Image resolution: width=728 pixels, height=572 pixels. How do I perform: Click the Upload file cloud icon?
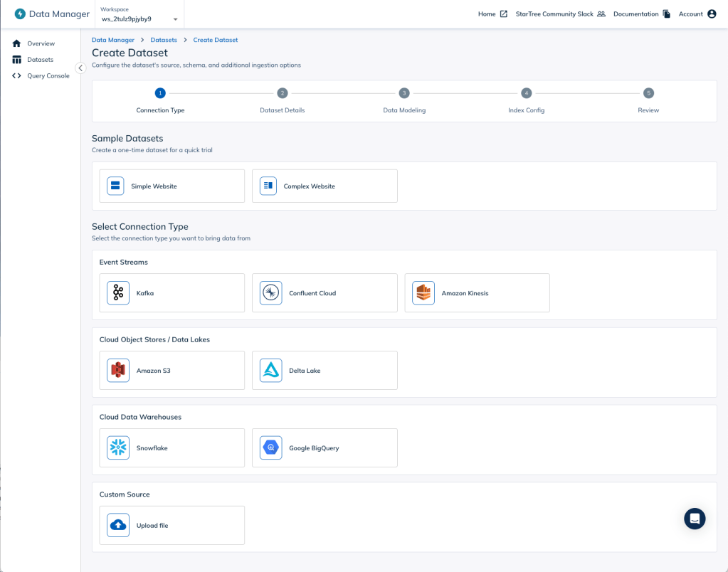[118, 526]
